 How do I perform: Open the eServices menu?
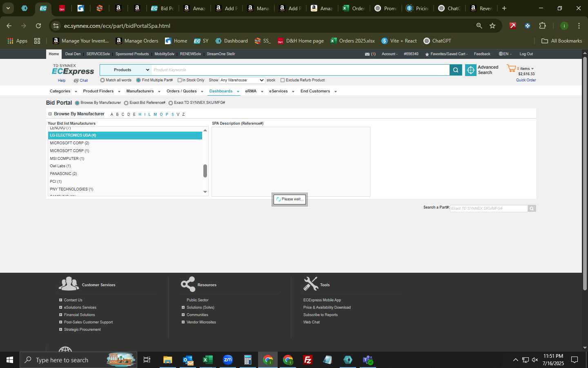click(x=282, y=91)
